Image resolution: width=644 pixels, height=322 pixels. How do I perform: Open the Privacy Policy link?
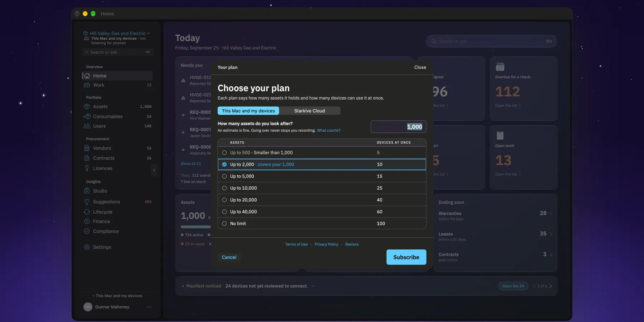(x=326, y=244)
